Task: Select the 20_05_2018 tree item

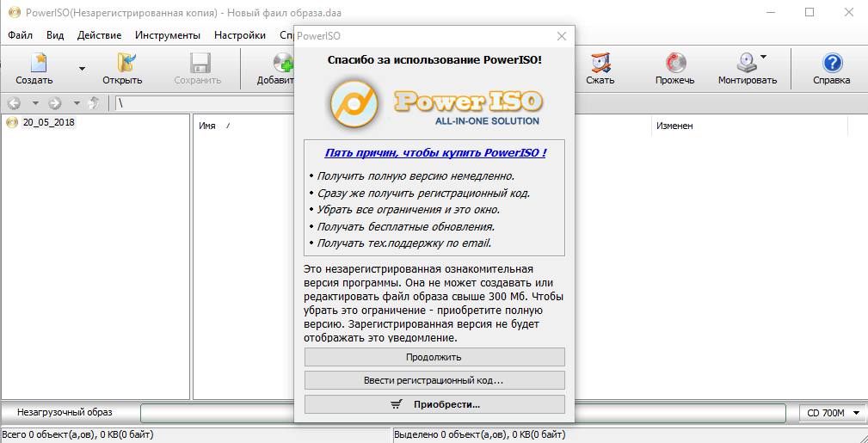Action: pyautogui.click(x=49, y=122)
